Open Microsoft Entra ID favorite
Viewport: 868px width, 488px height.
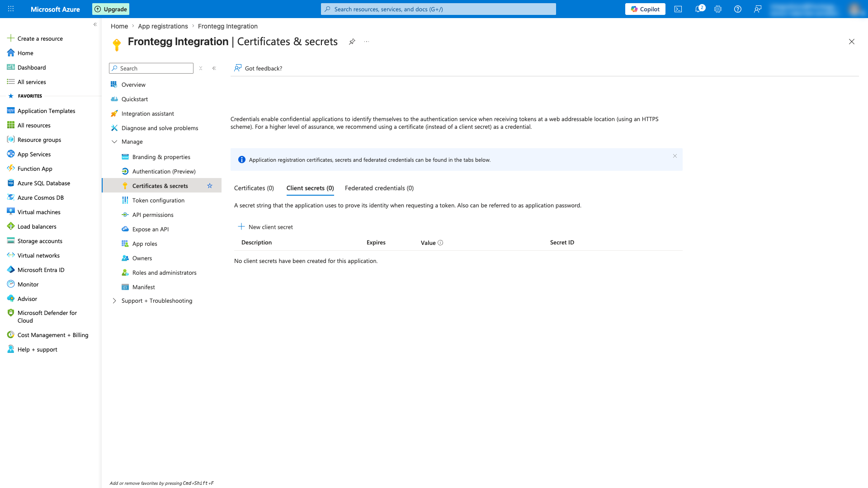click(x=41, y=270)
